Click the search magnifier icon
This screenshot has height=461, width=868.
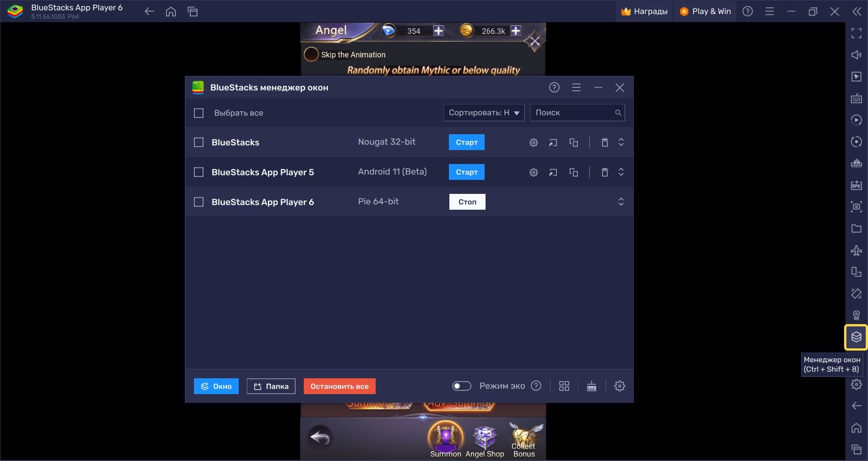[618, 113]
